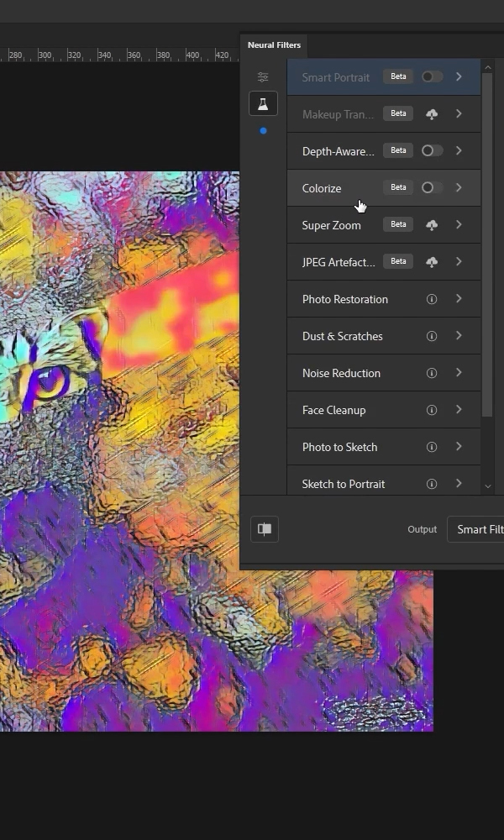Screen dimensions: 504x840
Task: Select the Face Cleanup filter row
Action: 384,410
